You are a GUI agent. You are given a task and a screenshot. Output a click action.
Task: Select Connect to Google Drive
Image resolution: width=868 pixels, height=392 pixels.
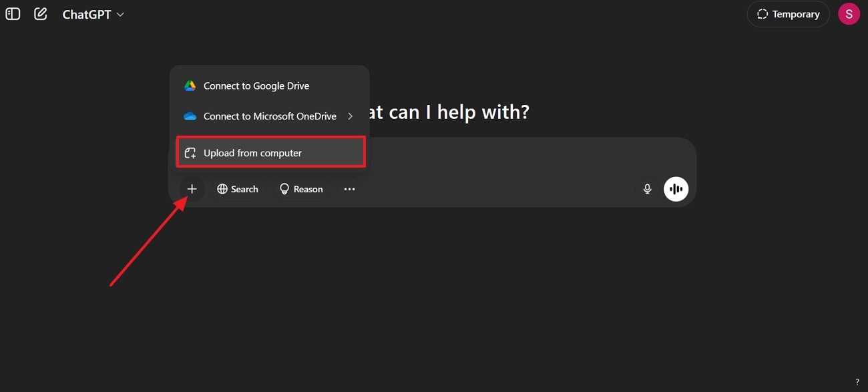[256, 85]
